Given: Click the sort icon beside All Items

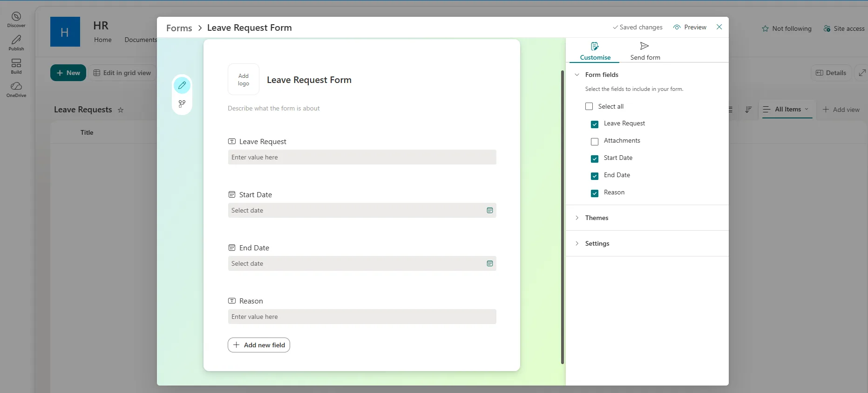Looking at the screenshot, I should (x=748, y=110).
